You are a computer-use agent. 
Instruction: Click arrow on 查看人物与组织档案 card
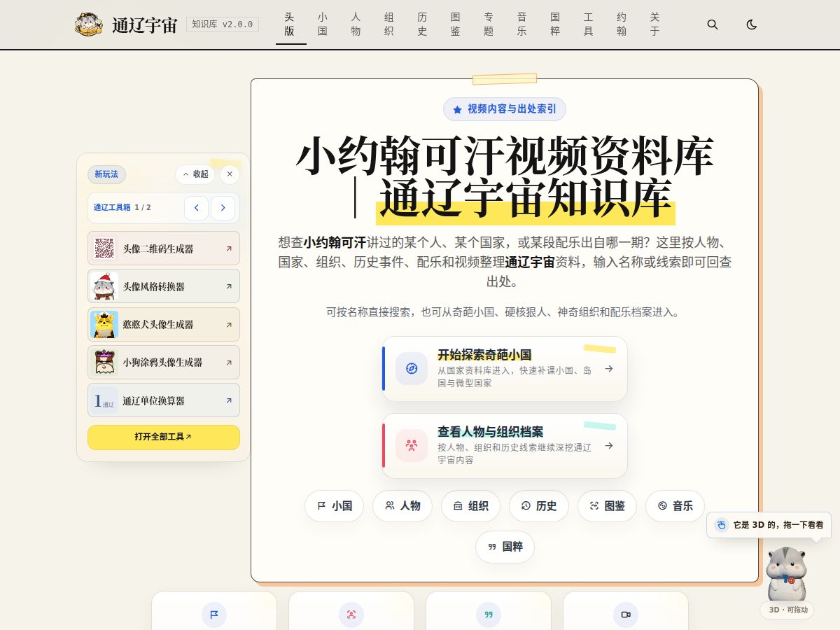(x=609, y=446)
